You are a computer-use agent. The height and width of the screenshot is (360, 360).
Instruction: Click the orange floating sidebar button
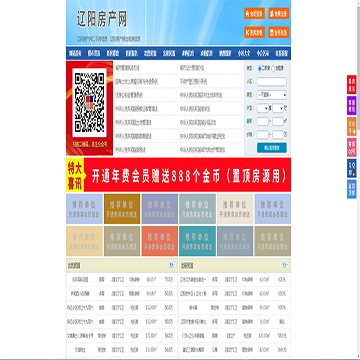(352, 126)
